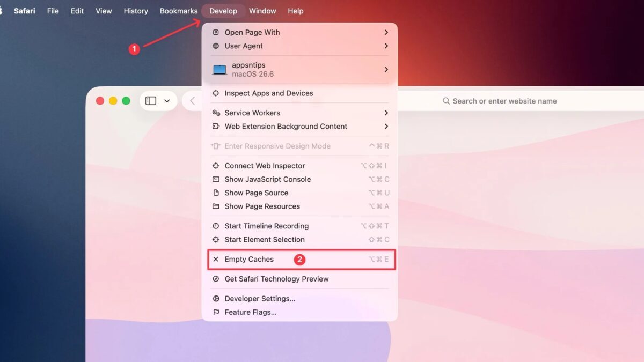
Task: Expand Web Extension Background Content submenu arrow
Action: point(386,127)
